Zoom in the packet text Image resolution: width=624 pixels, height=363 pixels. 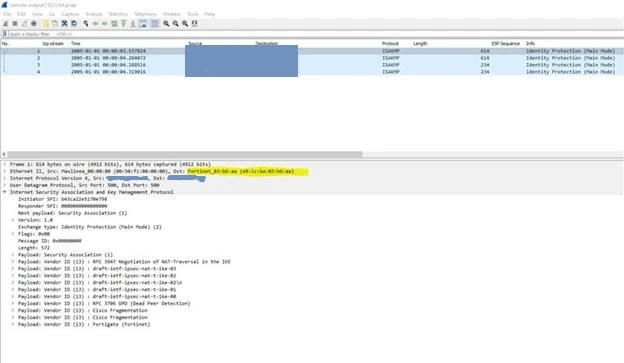(166, 24)
